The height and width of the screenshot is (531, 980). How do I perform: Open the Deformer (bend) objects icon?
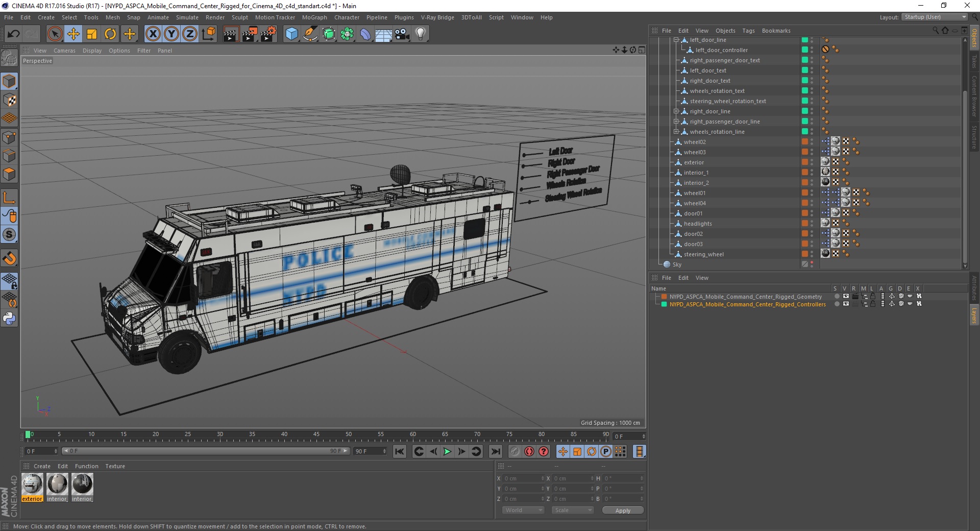point(365,34)
